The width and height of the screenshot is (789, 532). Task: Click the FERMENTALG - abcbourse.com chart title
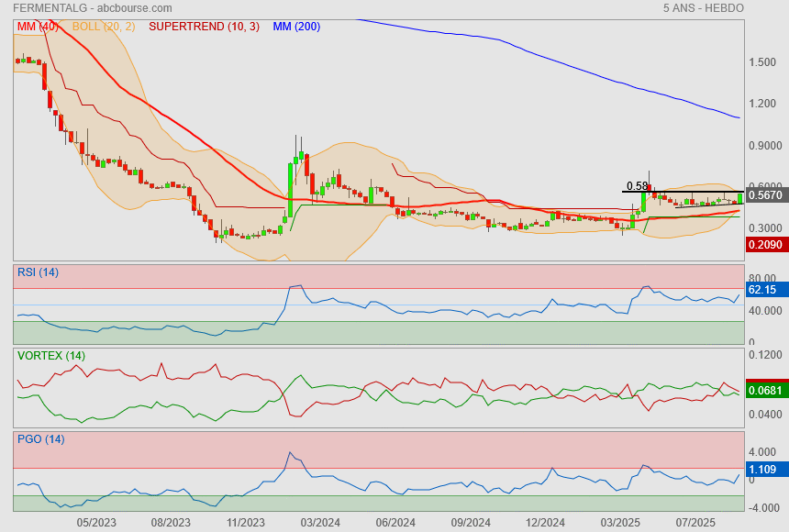[93, 8]
